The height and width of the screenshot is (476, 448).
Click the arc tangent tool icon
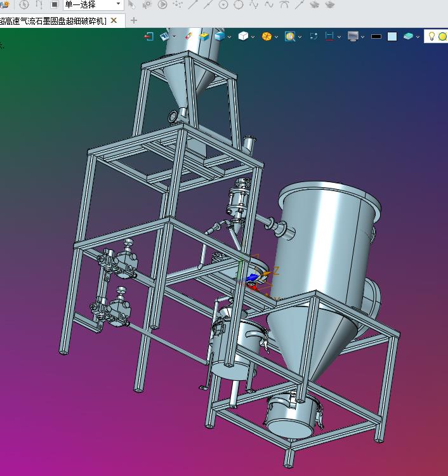coord(284,4)
